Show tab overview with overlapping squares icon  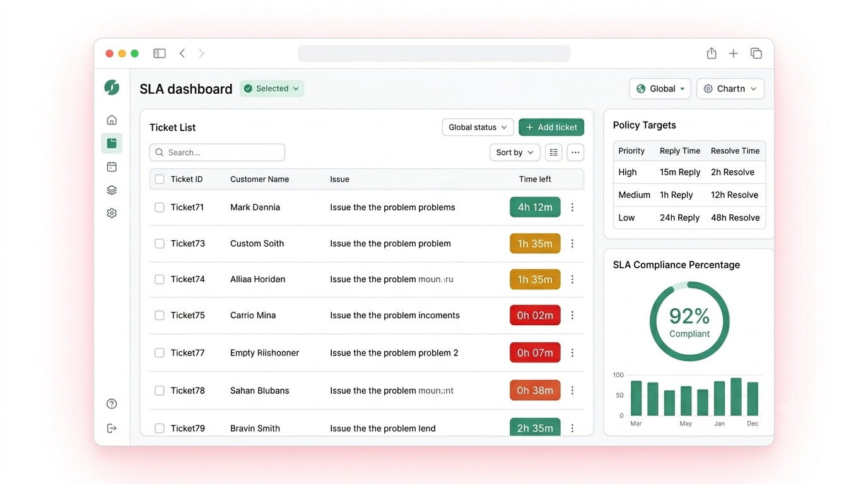[x=756, y=54]
